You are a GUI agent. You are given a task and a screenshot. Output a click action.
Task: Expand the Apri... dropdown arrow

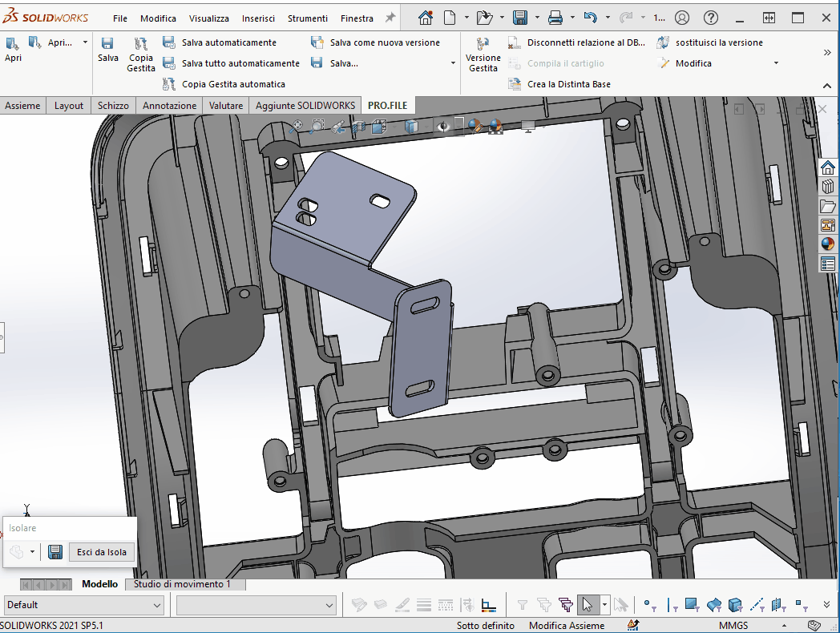coord(85,42)
